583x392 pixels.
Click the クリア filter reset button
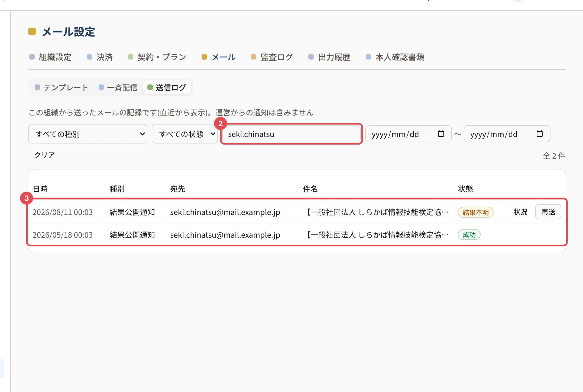tap(45, 155)
